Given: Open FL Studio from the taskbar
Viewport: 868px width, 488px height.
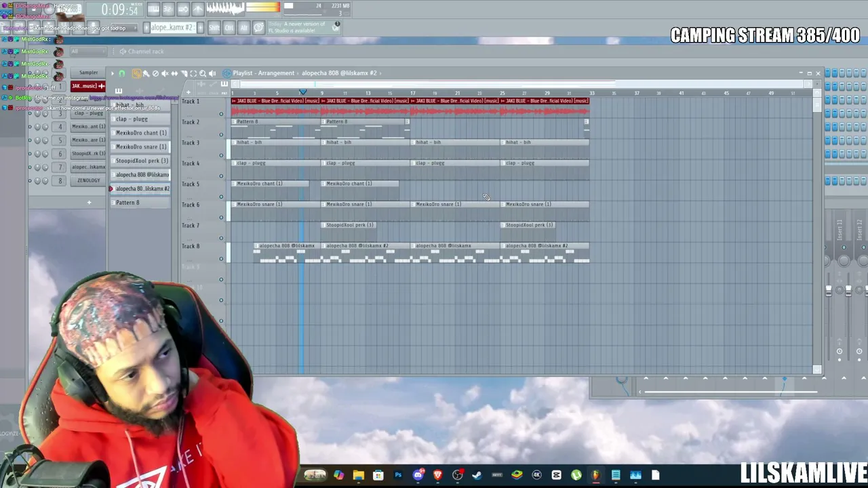Looking at the screenshot, I should tap(595, 475).
